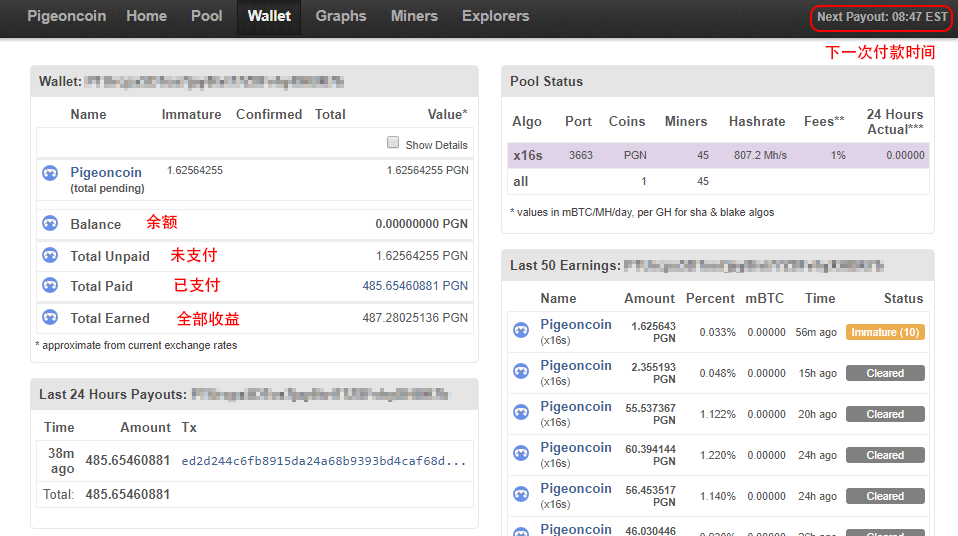Click the Total Unpaid value 1.62564255 PGN

point(422,255)
